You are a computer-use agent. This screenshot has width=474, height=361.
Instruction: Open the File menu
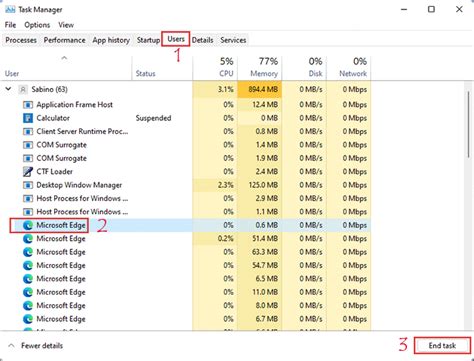point(10,25)
